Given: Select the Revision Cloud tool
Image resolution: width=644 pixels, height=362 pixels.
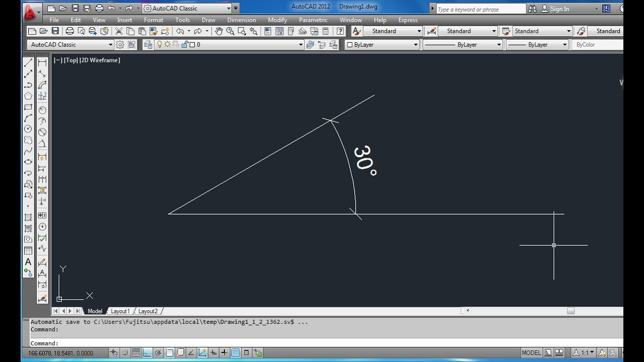Looking at the screenshot, I should (x=28, y=140).
